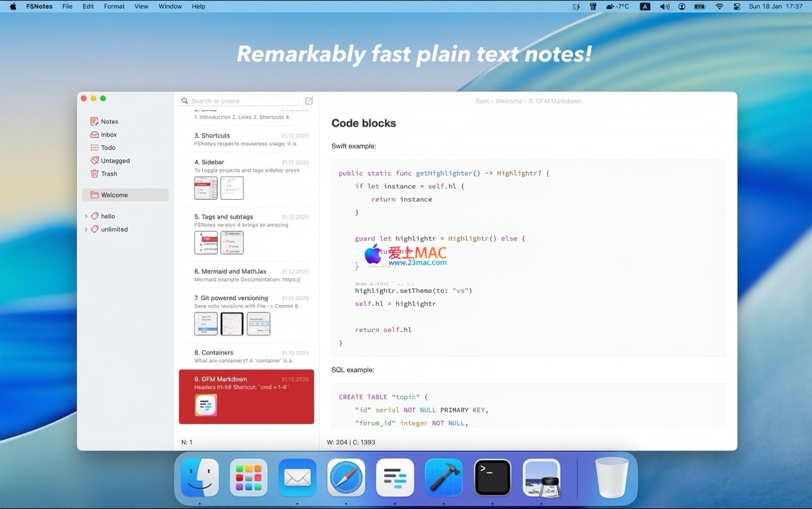Expand the unlimited tag

86,229
